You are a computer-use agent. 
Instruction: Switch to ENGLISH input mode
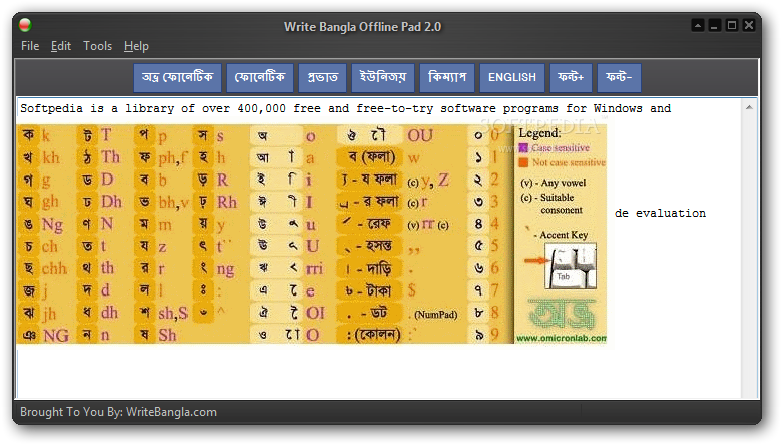tap(512, 77)
